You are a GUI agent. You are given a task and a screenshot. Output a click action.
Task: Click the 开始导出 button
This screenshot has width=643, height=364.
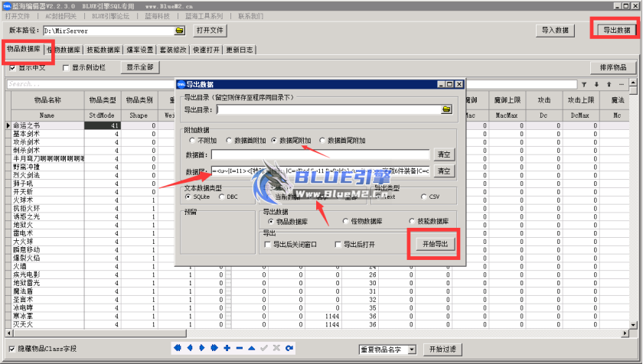pos(434,243)
